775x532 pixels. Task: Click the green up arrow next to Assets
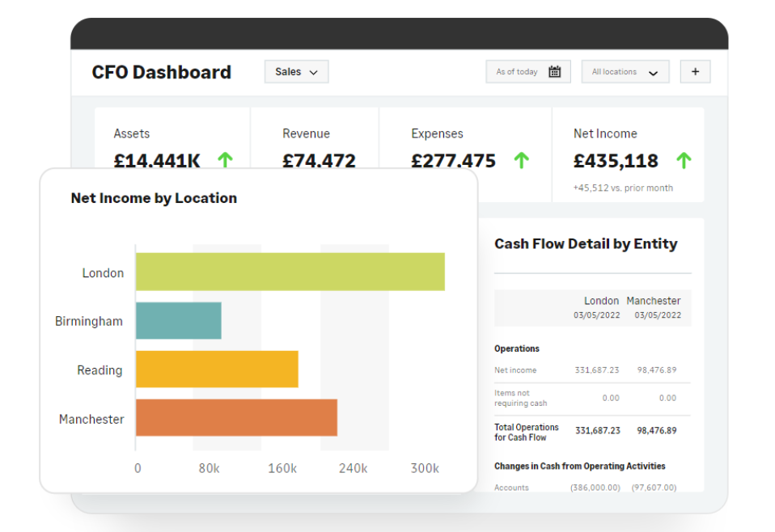(x=225, y=160)
